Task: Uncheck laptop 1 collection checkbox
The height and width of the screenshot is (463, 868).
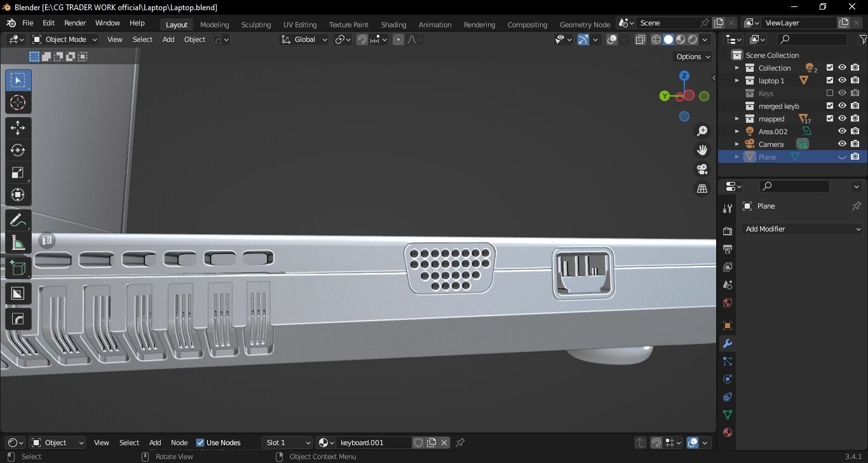Action: (x=830, y=81)
